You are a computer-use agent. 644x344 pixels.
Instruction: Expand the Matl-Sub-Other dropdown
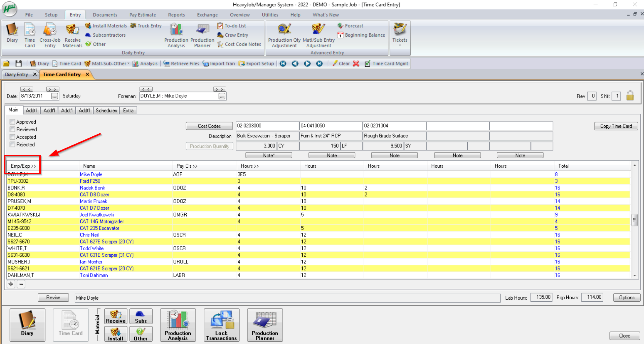tap(129, 63)
